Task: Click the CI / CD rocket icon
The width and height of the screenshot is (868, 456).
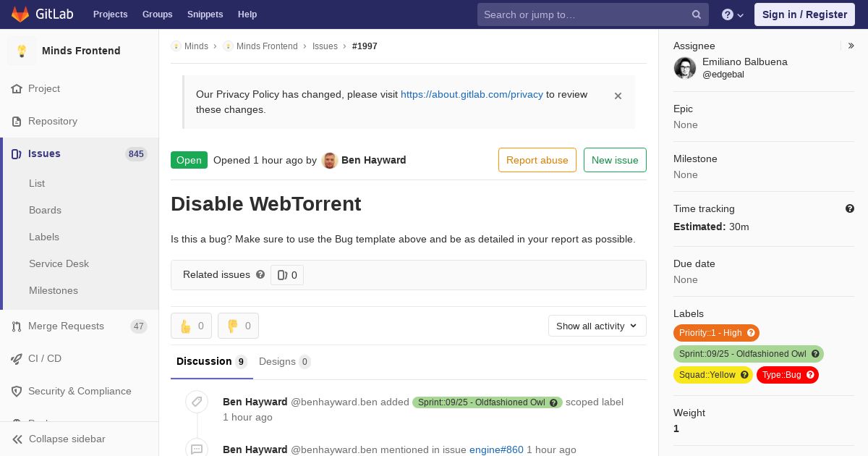Action: 17,358
